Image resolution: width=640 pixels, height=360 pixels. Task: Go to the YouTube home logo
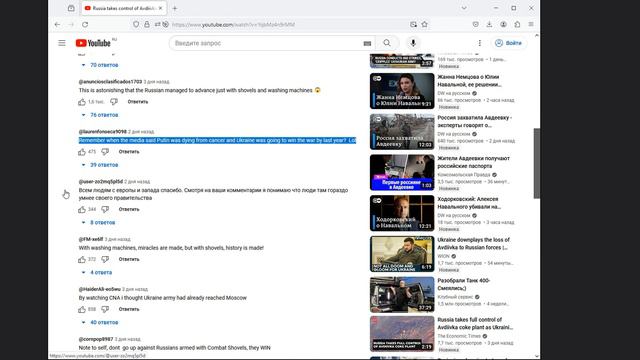point(93,43)
